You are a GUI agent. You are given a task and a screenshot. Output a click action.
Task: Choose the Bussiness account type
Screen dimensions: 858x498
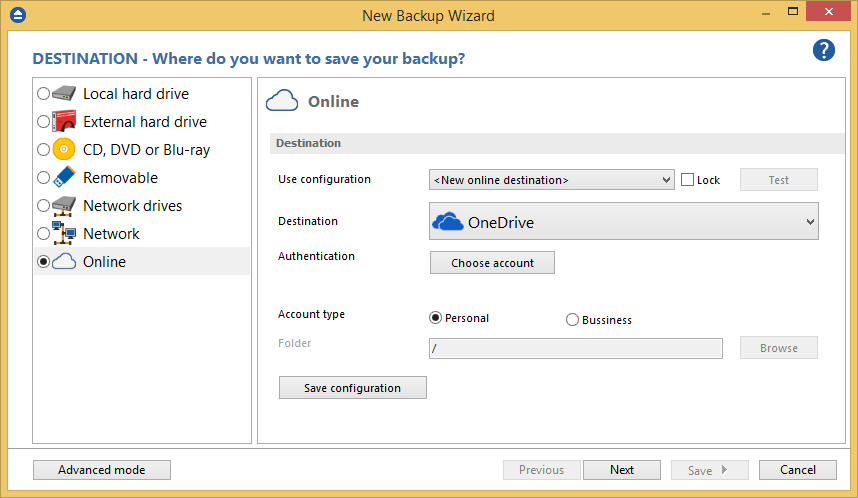tap(572, 320)
